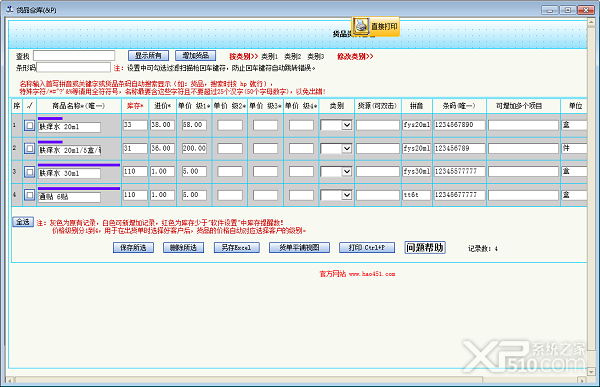This screenshot has height=387, width=600.
Task: Click the check mark column header
Action: (29, 106)
